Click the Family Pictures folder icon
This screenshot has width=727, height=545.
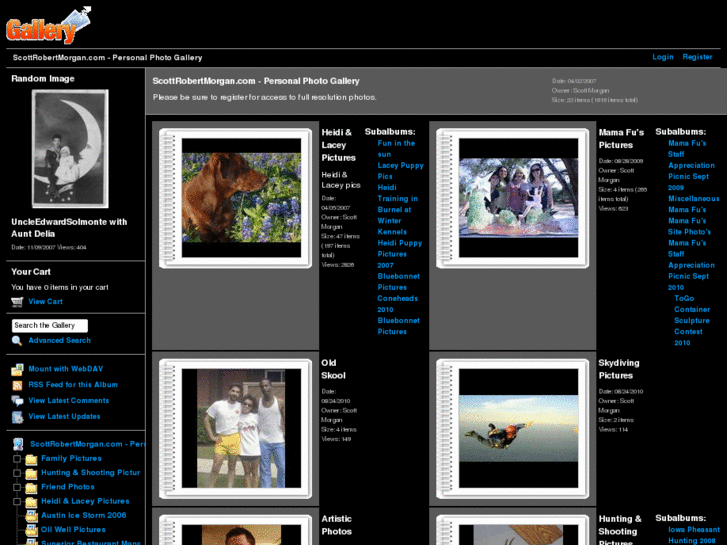click(x=32, y=459)
